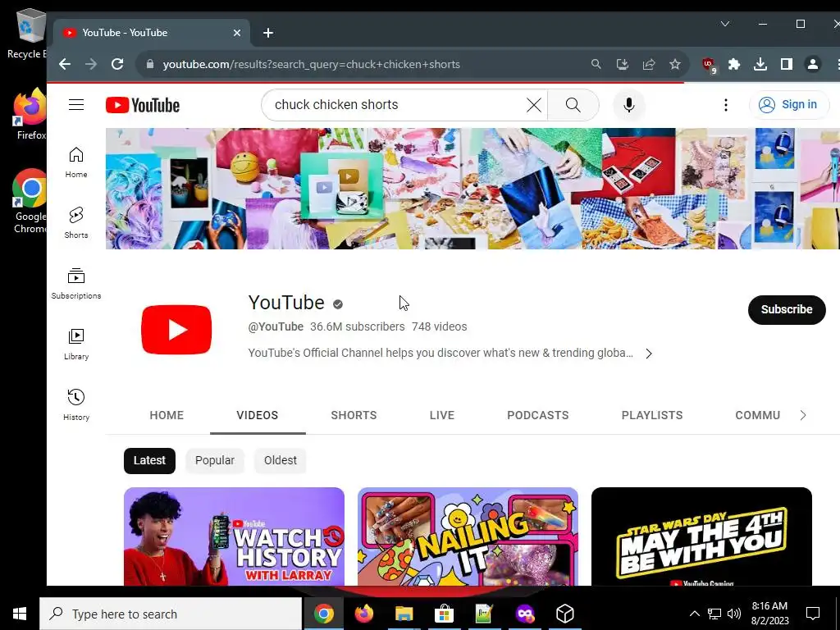Open Chrome downloads icon
Viewport: 840px width, 630px height.
click(x=760, y=64)
